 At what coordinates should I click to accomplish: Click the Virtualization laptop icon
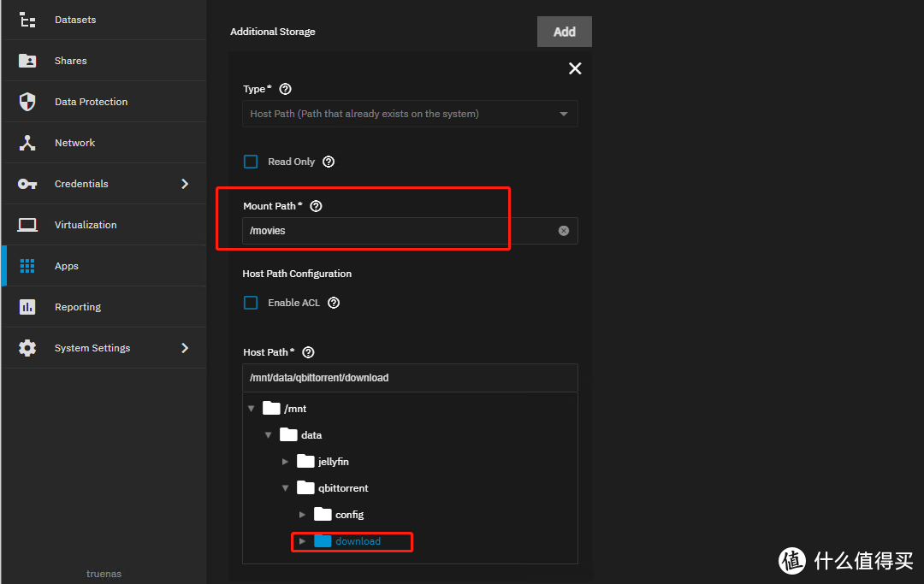[x=27, y=225]
